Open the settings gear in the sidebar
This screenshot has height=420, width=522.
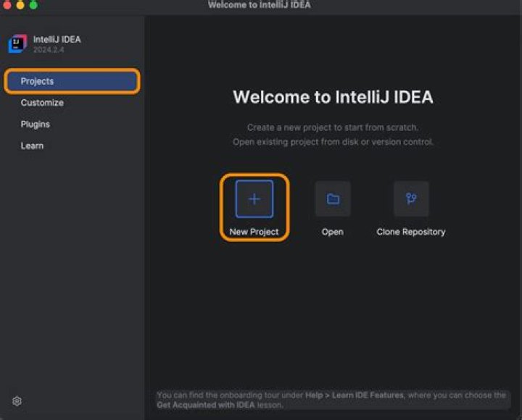(x=17, y=401)
